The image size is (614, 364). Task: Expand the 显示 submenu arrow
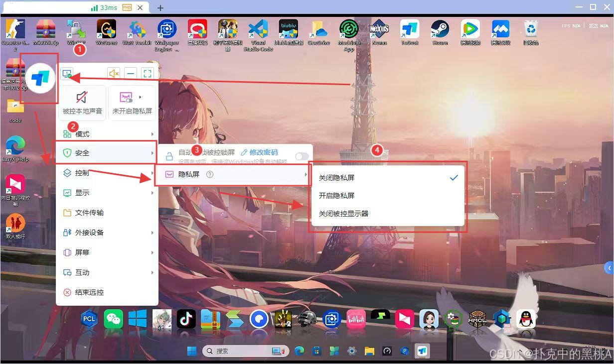point(153,193)
